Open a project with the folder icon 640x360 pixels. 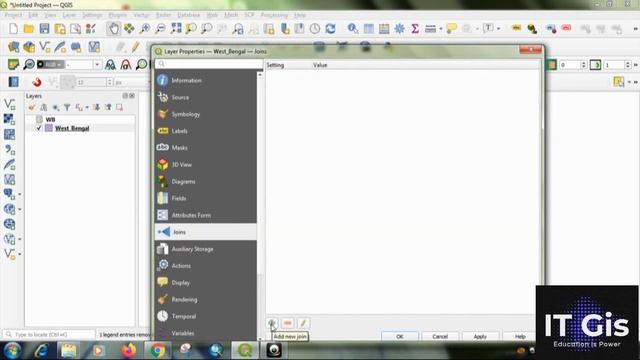pyautogui.click(x=29, y=29)
